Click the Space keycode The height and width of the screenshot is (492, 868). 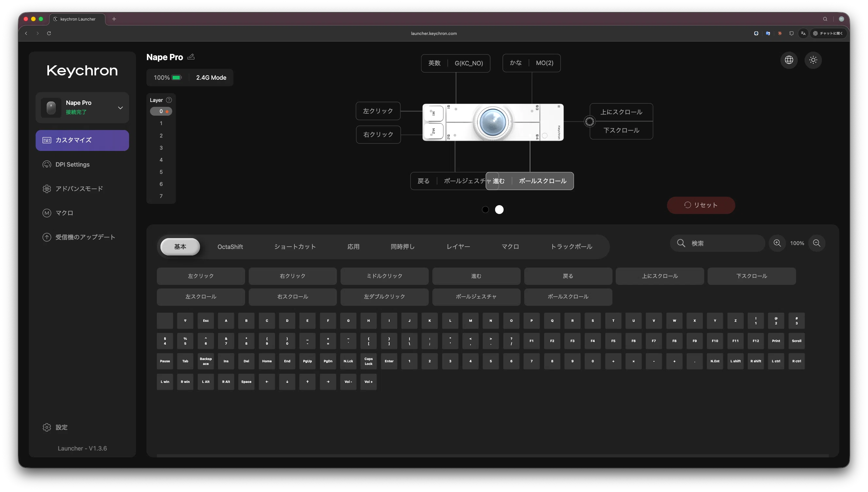click(x=246, y=382)
